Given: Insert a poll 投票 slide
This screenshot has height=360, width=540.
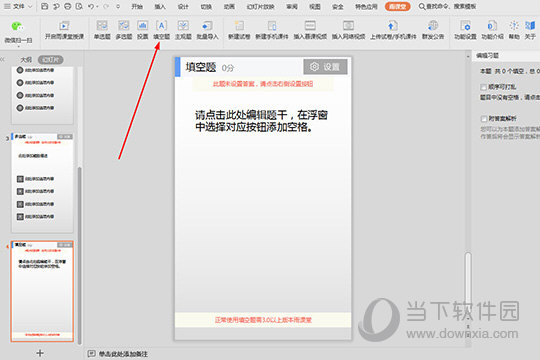Looking at the screenshot, I should coord(143,30).
